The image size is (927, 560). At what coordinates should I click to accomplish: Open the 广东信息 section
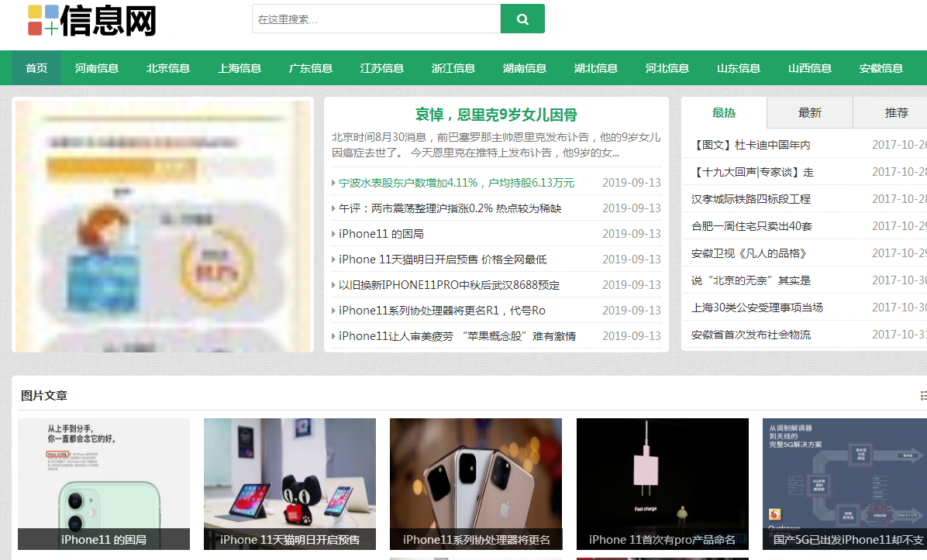[311, 67]
